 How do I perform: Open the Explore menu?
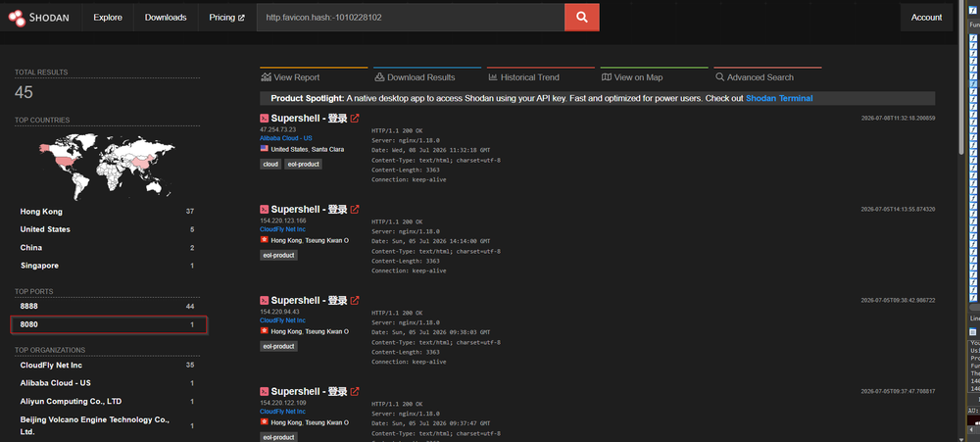tap(108, 18)
